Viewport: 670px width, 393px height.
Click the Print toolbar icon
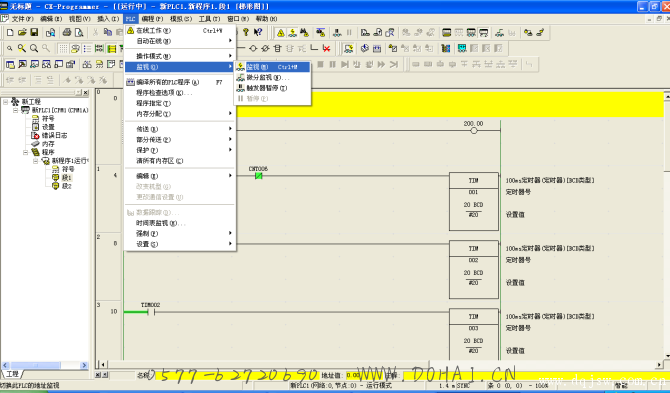point(67,32)
